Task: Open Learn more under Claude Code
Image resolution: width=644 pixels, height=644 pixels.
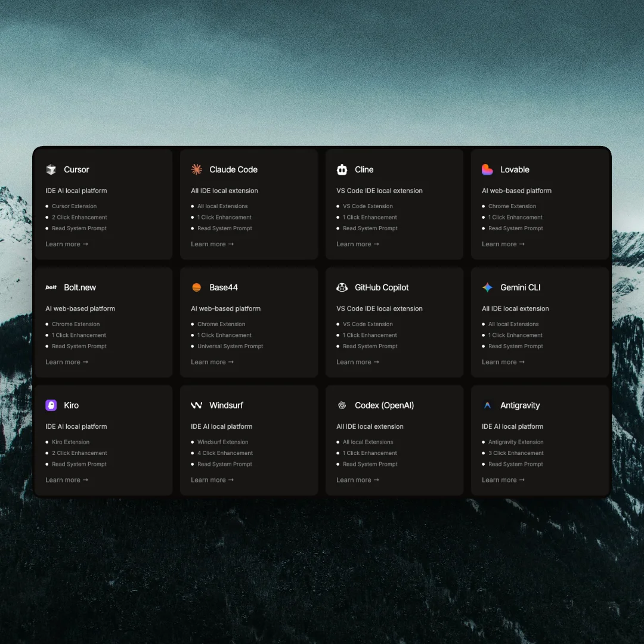Action: pos(212,244)
